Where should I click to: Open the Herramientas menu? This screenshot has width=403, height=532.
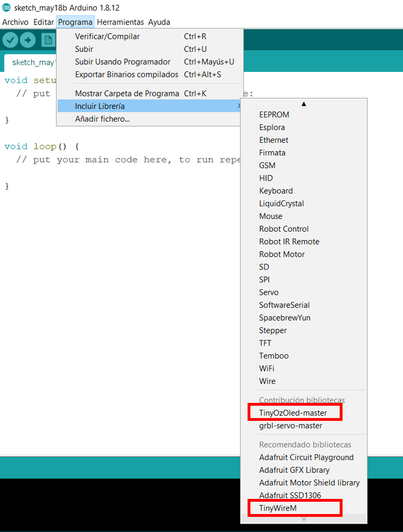click(x=120, y=22)
